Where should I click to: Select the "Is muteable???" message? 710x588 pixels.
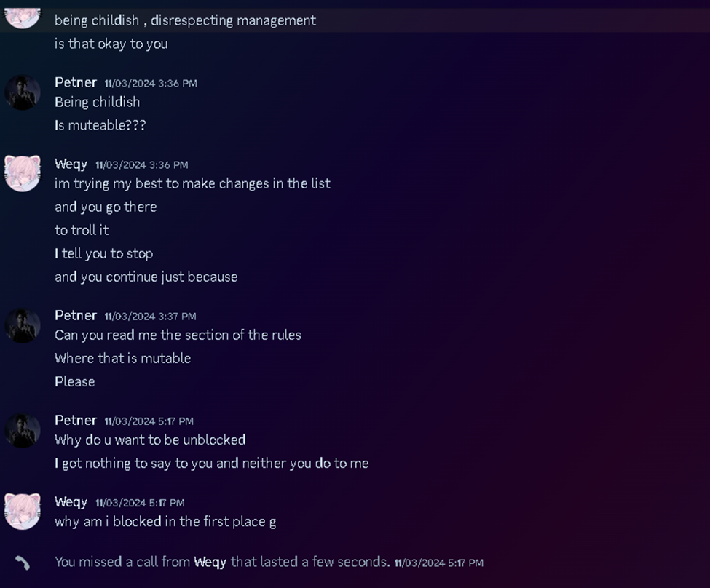click(100, 125)
